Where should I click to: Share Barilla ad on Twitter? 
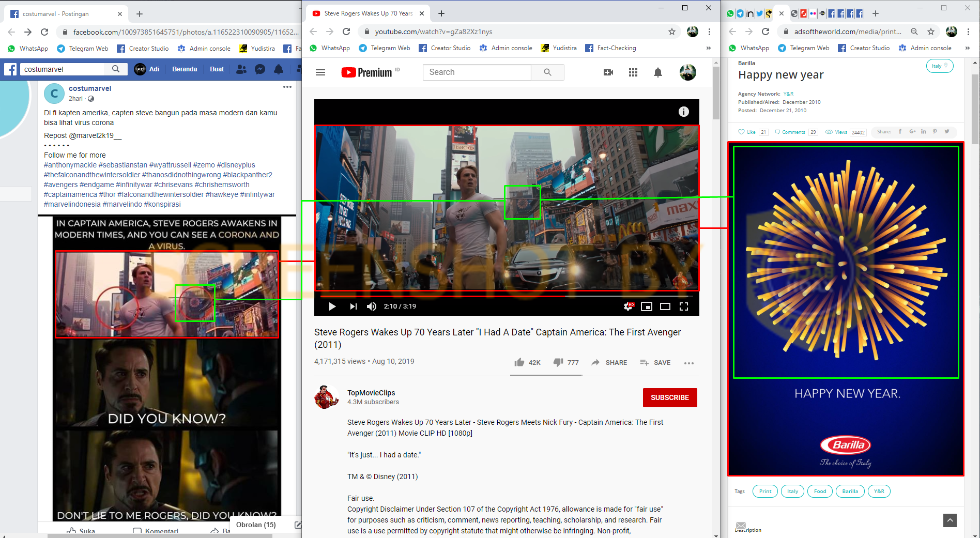[947, 131]
